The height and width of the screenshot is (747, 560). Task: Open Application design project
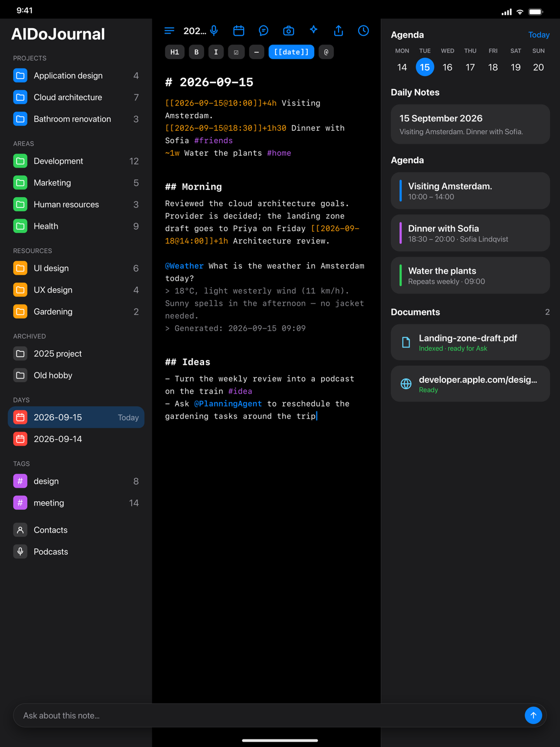pos(76,76)
